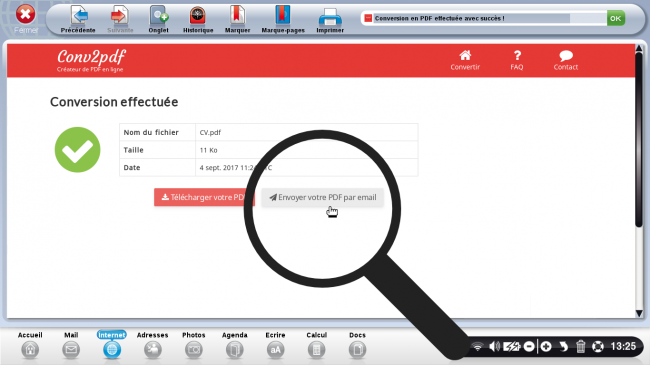650x365 pixels.
Task: Go to the Convertir home link
Action: pyautogui.click(x=465, y=61)
